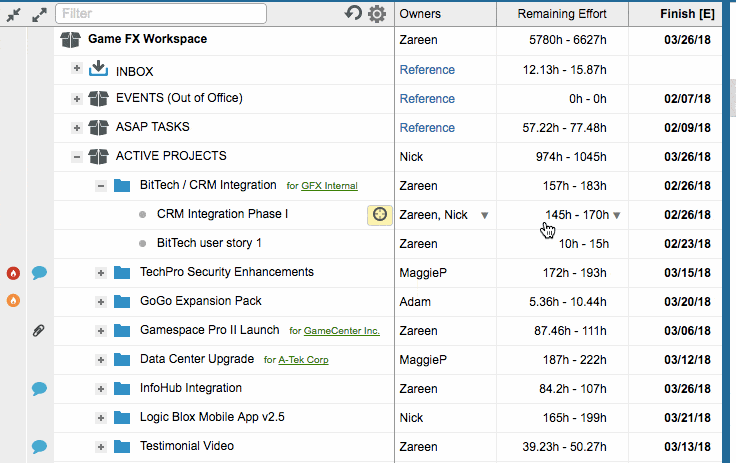This screenshot has width=736, height=463.
Task: Click the yellow target icon on CRM Integration
Action: pyautogui.click(x=379, y=215)
